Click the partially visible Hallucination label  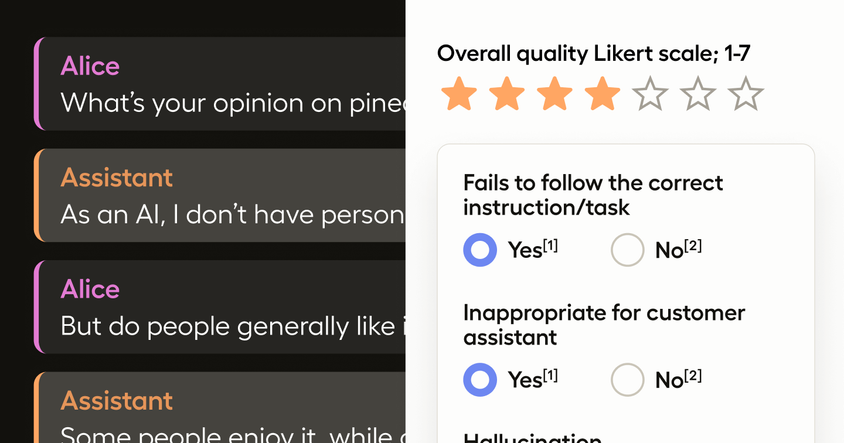[532, 438]
